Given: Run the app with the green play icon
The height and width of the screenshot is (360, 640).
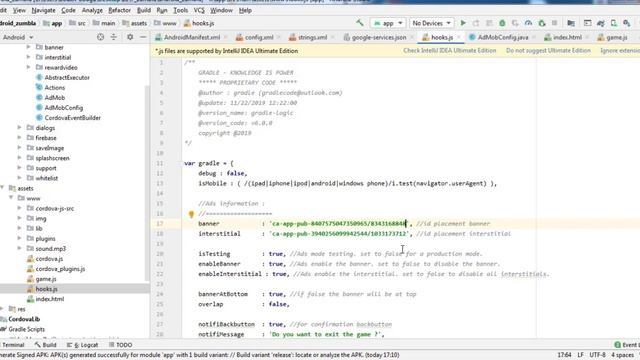Looking at the screenshot, I should pos(463,23).
